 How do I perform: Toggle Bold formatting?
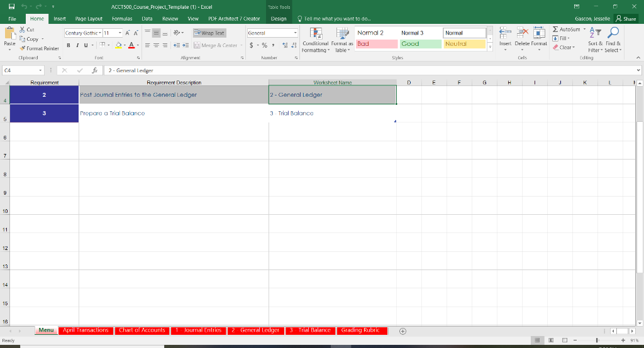pos(68,45)
